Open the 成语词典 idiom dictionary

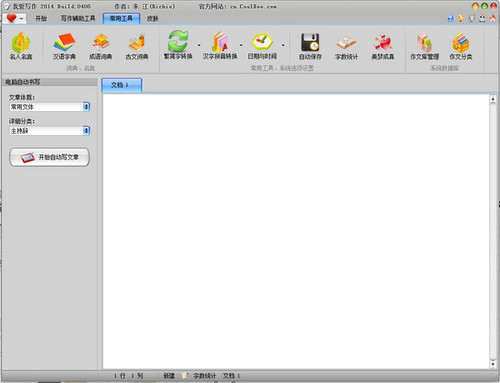tap(100, 46)
